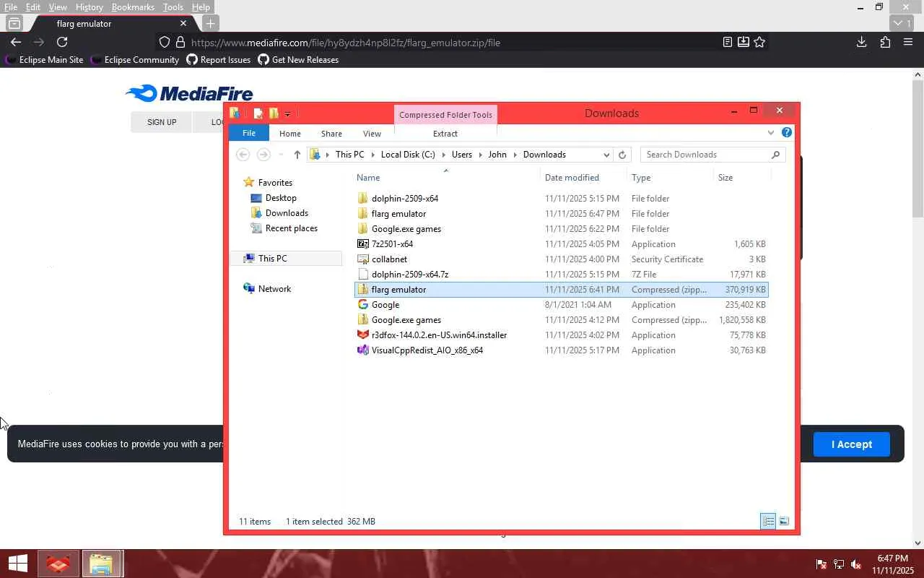Image resolution: width=924 pixels, height=578 pixels.
Task: Select Recent places in Favorites
Action: coord(291,228)
